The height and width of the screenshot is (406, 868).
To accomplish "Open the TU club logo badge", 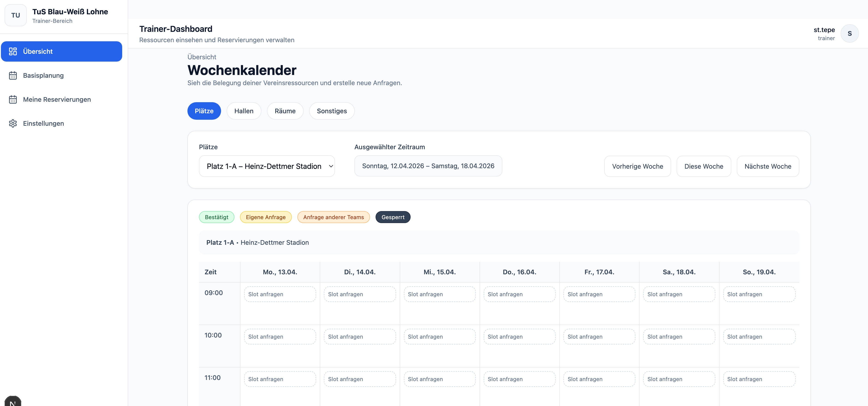I will click(x=15, y=15).
